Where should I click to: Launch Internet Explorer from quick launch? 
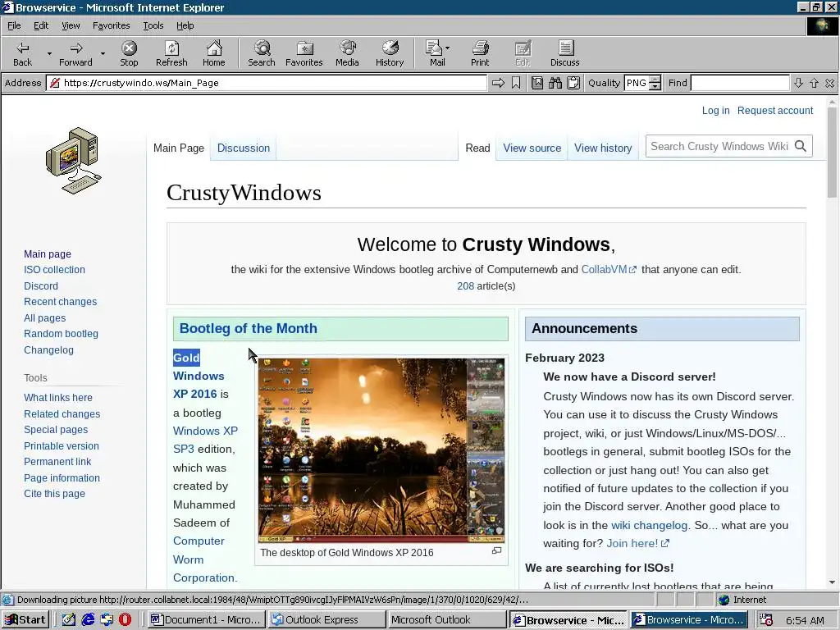[88, 620]
